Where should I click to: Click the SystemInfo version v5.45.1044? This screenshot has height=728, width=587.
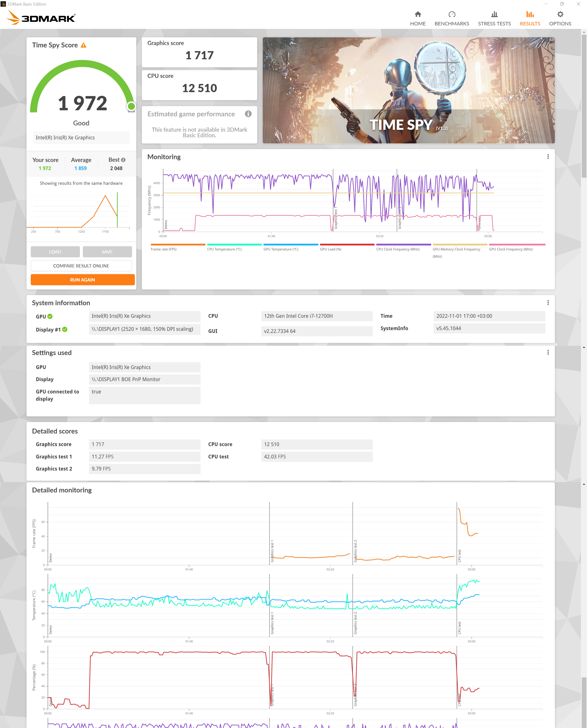click(489, 329)
